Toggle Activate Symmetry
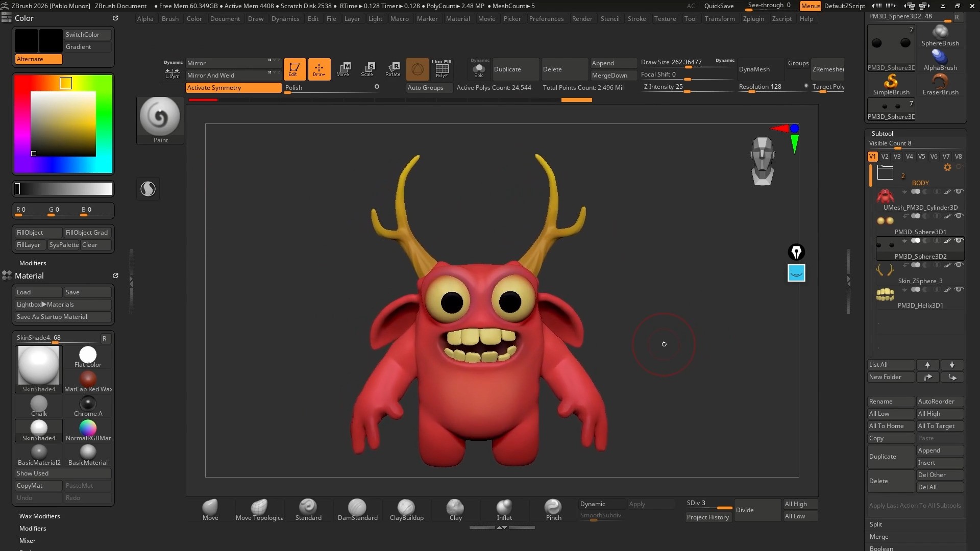Viewport: 980px width, 551px height. pos(233,88)
